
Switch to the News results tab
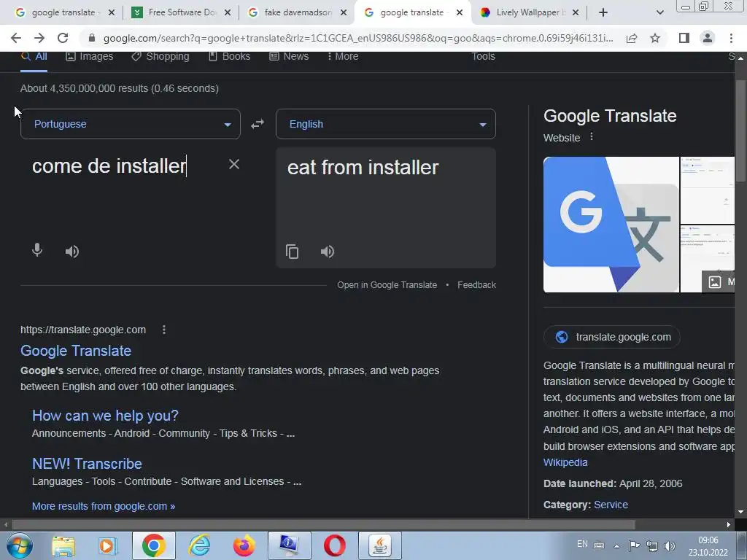tap(289, 56)
